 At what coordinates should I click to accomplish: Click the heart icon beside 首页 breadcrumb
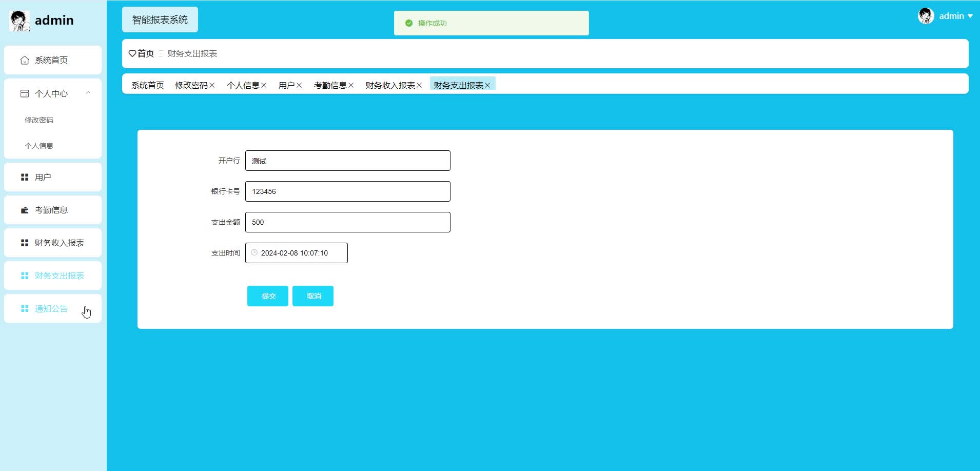click(x=132, y=53)
